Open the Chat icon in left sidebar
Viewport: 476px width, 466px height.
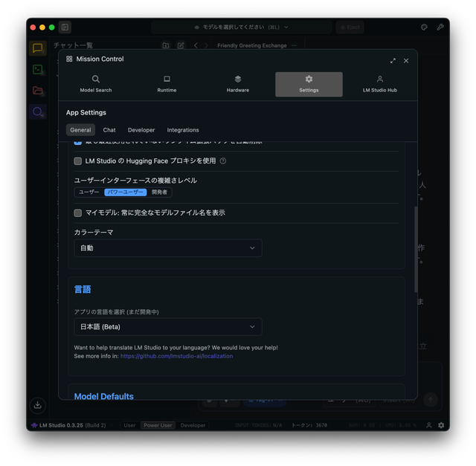(x=38, y=48)
